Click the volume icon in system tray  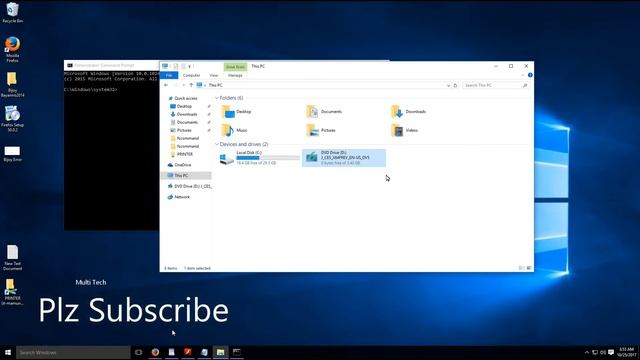point(603,352)
